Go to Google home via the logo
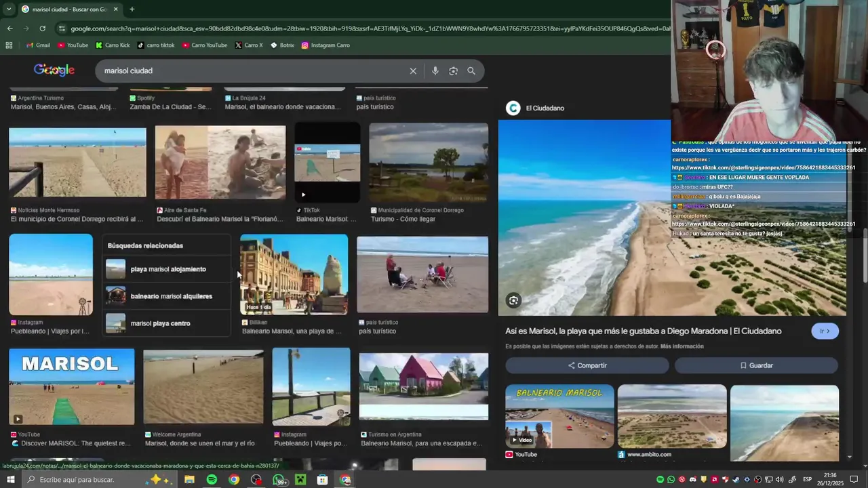 [x=54, y=70]
